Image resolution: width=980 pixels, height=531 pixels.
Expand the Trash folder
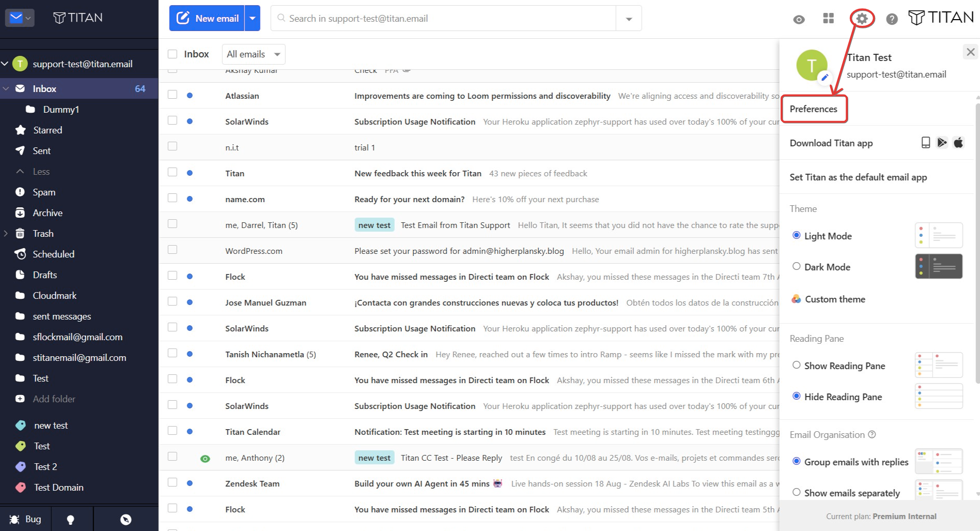click(6, 234)
